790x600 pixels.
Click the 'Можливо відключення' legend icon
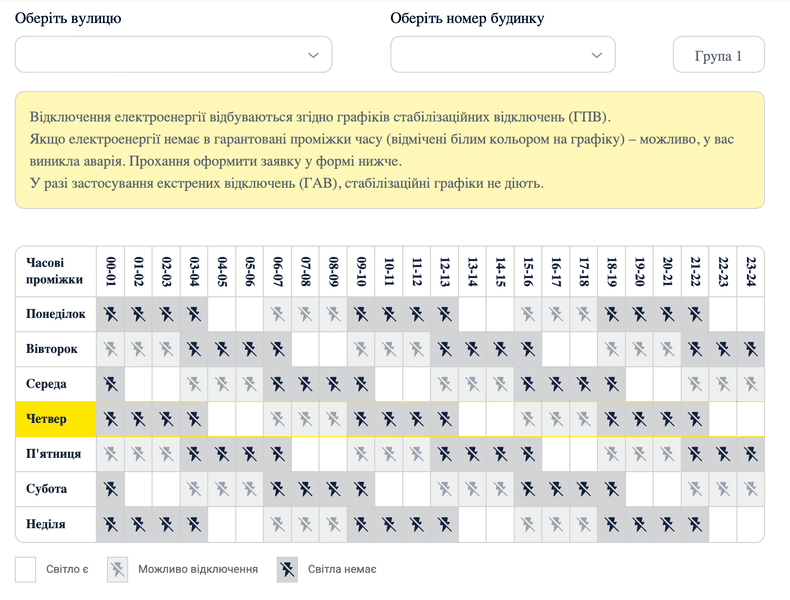coord(118,570)
